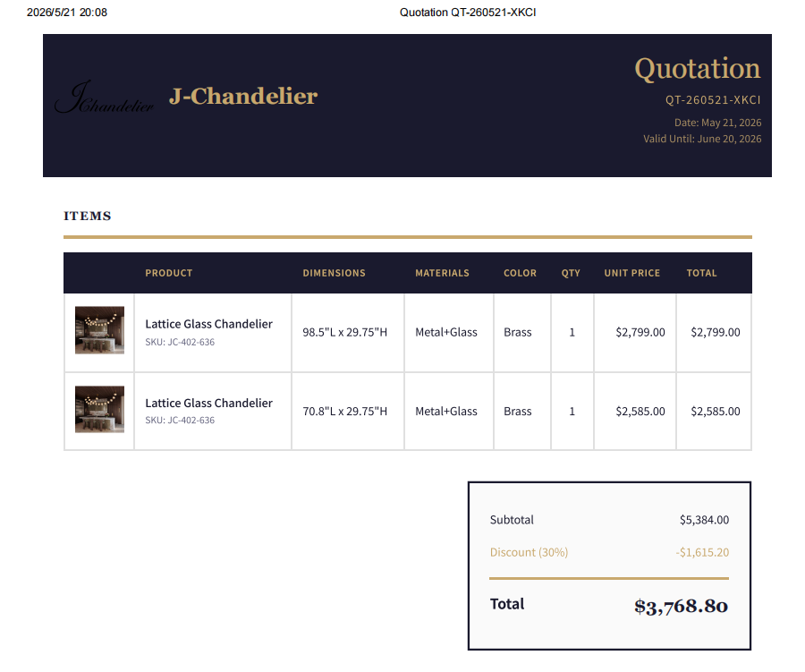The image size is (805, 672).
Task: Click the $3,768.80 grand total amount
Action: coord(681,607)
